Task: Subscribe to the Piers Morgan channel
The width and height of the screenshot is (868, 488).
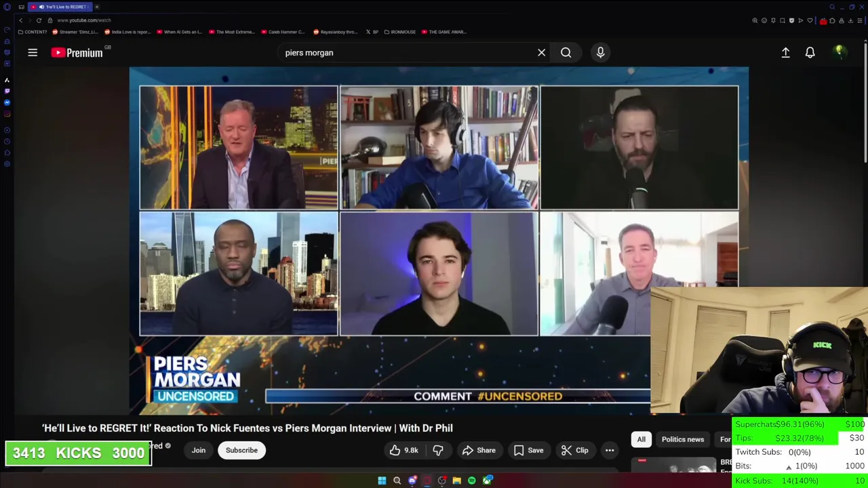Action: pos(241,450)
